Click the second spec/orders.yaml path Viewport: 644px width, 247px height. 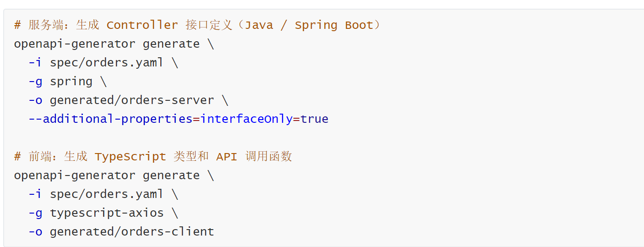[x=107, y=194]
